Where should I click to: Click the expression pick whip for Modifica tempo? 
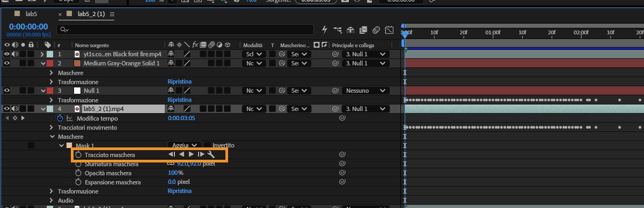point(342,118)
